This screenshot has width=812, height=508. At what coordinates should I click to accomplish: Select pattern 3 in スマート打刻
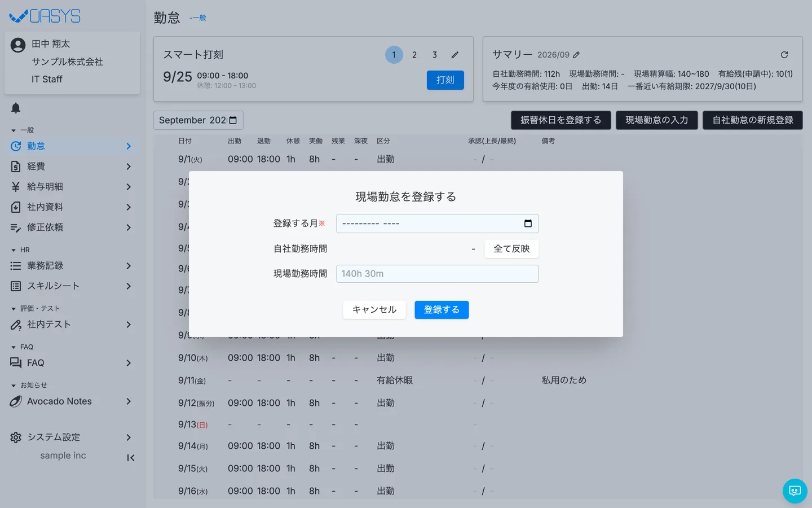[x=435, y=55]
